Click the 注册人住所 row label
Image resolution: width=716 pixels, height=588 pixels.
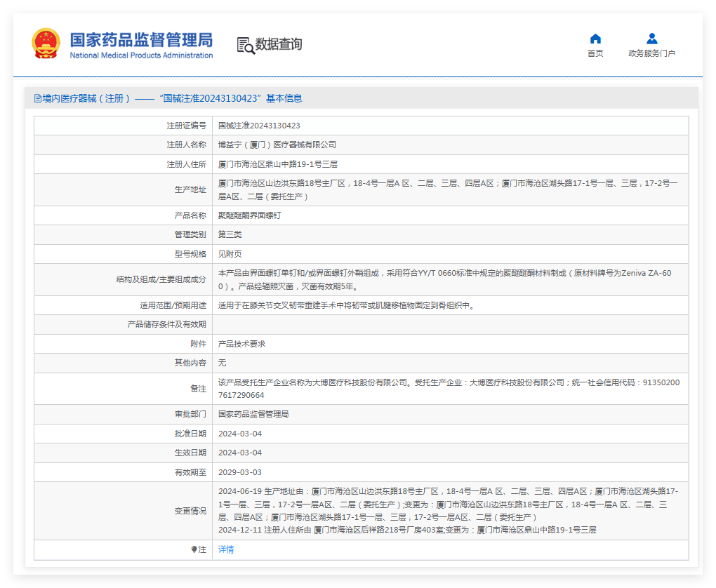(x=186, y=164)
